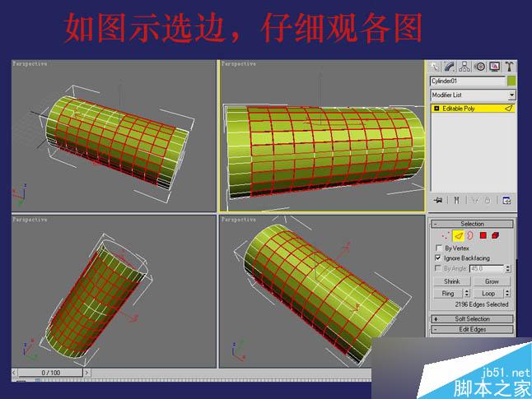Click the Grow selection button

click(x=492, y=281)
